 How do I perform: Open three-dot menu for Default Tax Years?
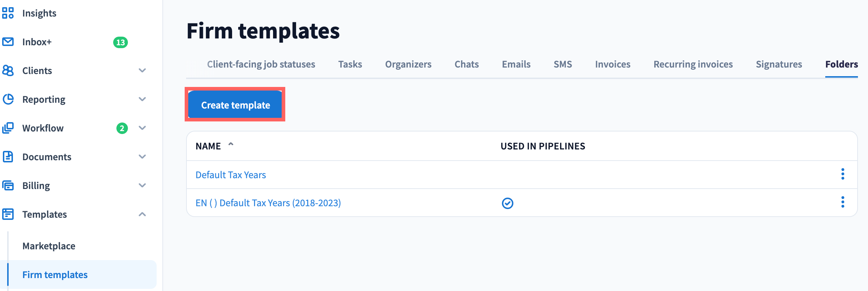(x=842, y=174)
